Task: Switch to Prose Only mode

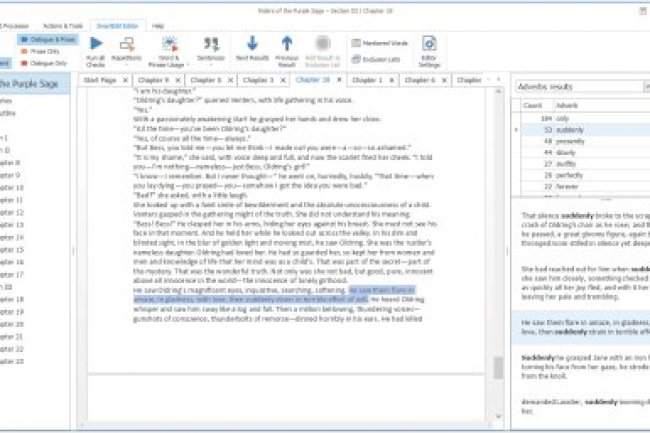Action: (41, 49)
